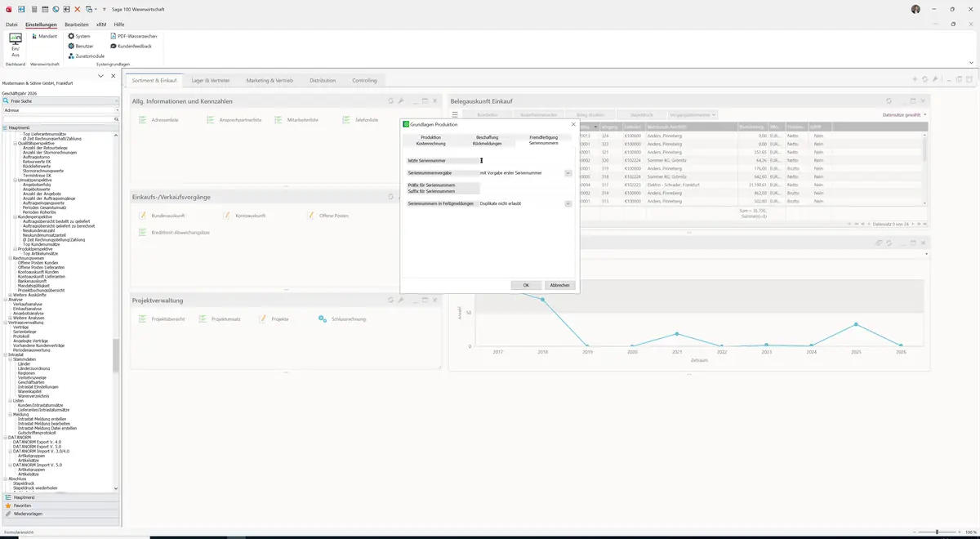Click Abbrechen in the Grundlagen Produktion dialog
This screenshot has width=980, height=539.
point(559,285)
